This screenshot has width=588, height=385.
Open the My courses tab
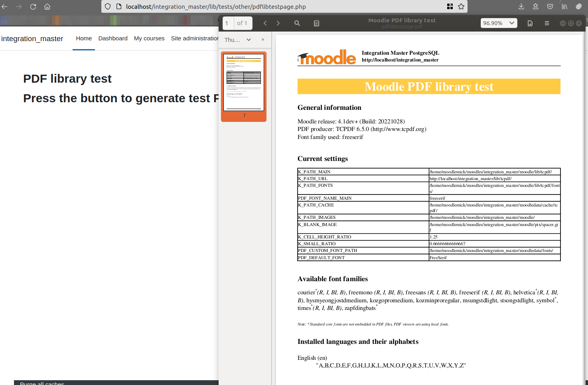pyautogui.click(x=149, y=38)
